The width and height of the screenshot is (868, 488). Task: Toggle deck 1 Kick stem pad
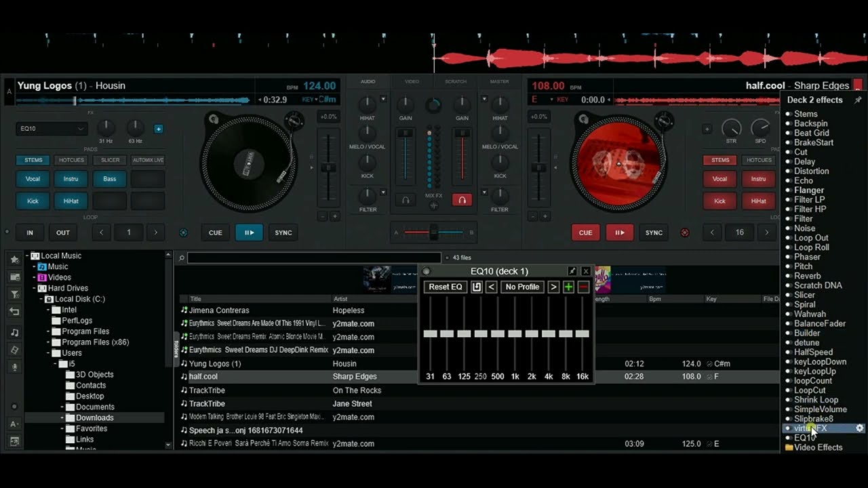pyautogui.click(x=33, y=201)
